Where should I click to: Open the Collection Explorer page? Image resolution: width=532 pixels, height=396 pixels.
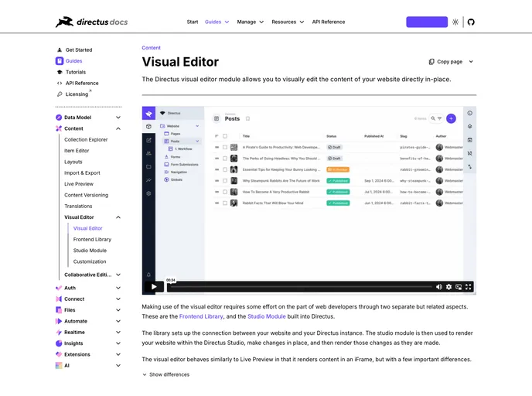[86, 140]
